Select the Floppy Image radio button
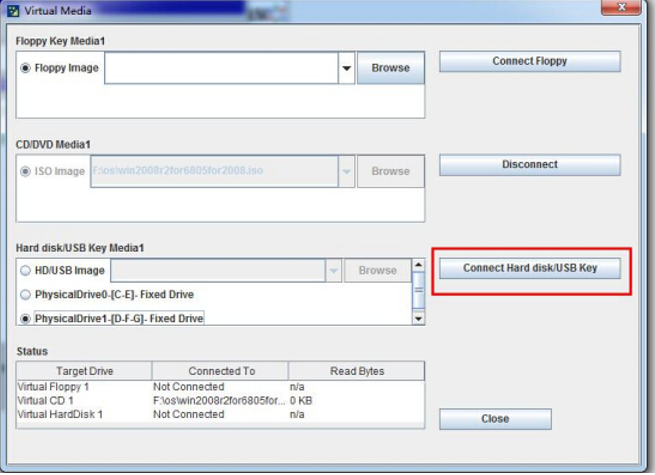655x475 pixels. click(26, 68)
